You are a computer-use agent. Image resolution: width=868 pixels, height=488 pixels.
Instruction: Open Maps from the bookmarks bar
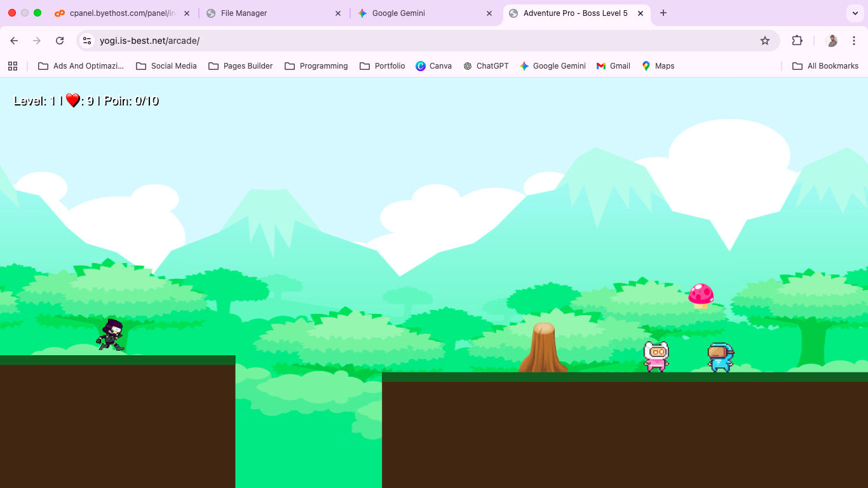pos(658,65)
